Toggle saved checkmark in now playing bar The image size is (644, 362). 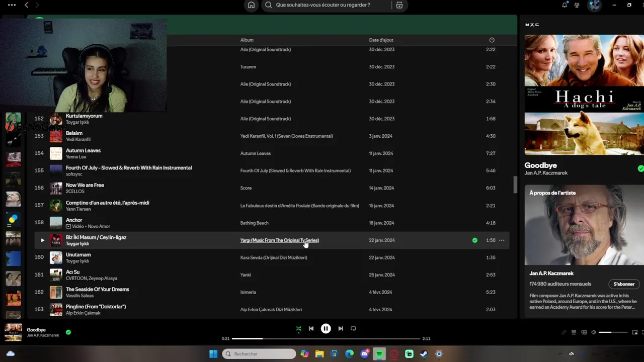coord(68,332)
